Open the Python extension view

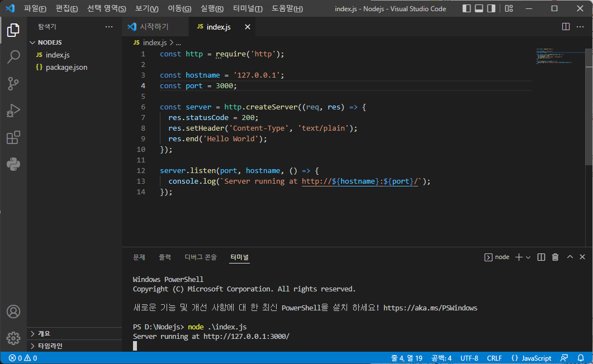click(x=13, y=164)
